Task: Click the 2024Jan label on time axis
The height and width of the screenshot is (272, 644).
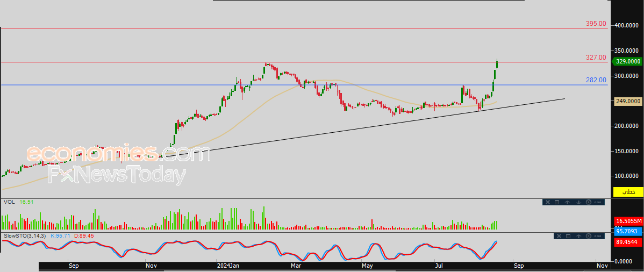Action: point(228,266)
